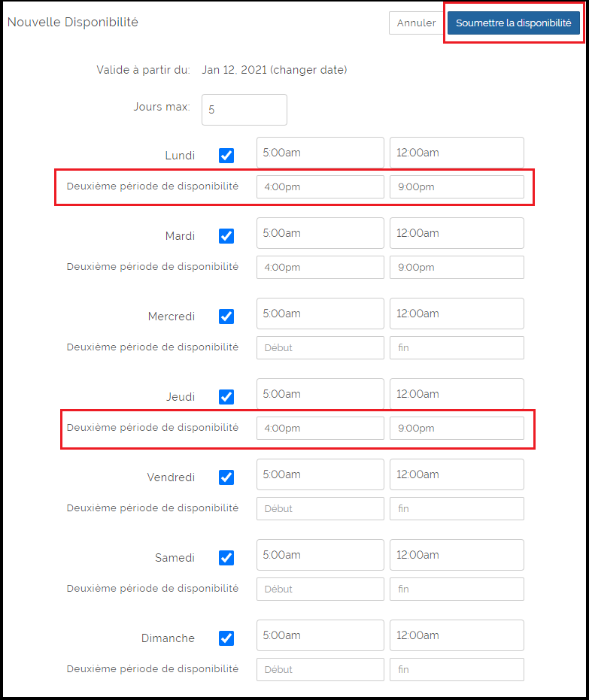The image size is (589, 700).
Task: Uncheck the Samedi checkbox
Action: [x=226, y=558]
